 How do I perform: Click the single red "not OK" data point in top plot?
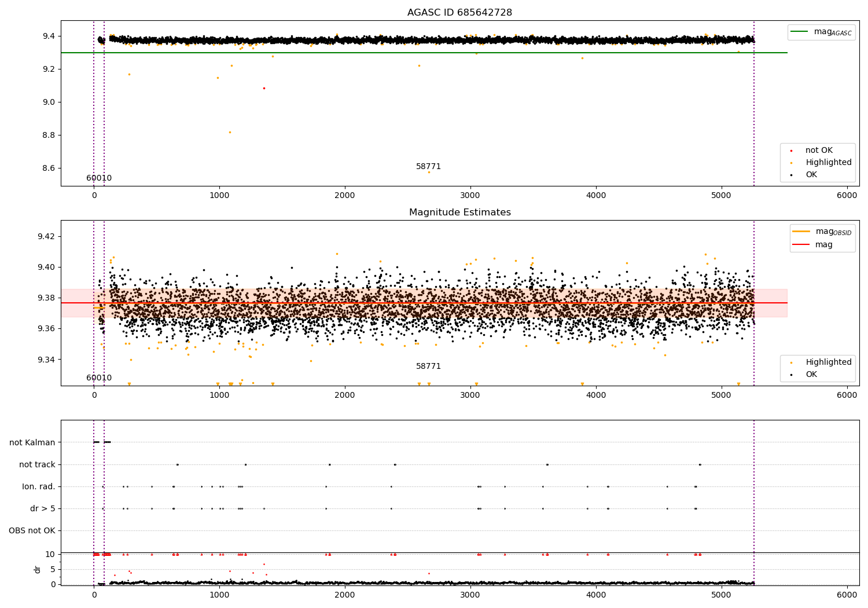click(264, 88)
